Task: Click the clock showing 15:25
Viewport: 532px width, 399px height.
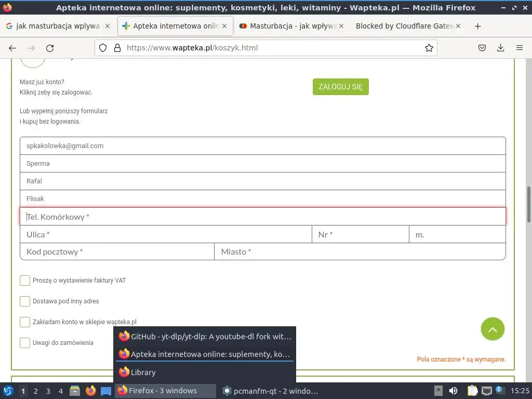Action: (x=520, y=391)
